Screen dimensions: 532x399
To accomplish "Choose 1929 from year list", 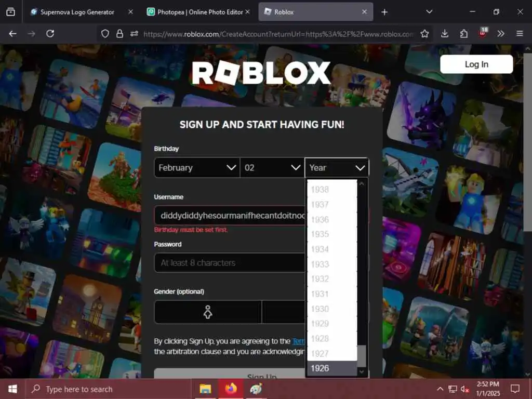I will point(332,324).
